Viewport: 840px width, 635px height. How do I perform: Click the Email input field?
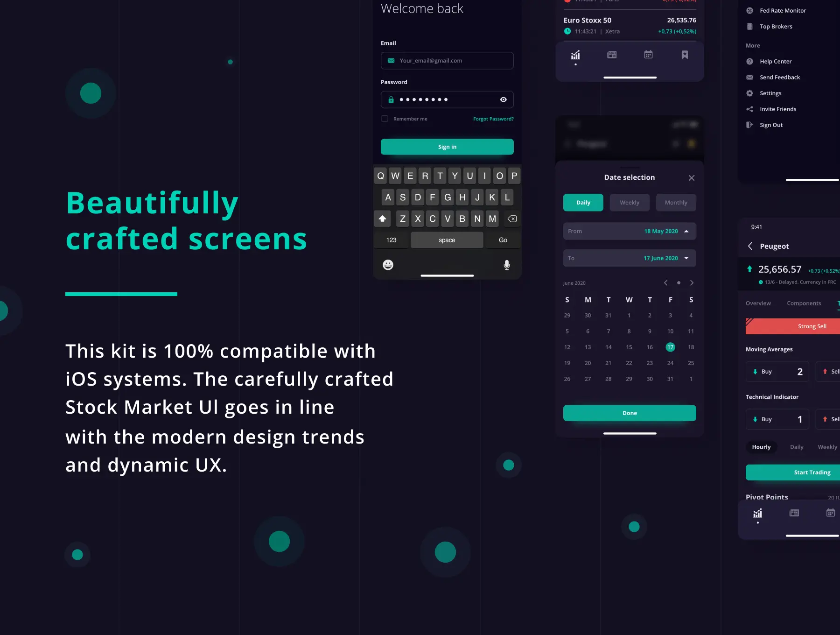tap(447, 61)
